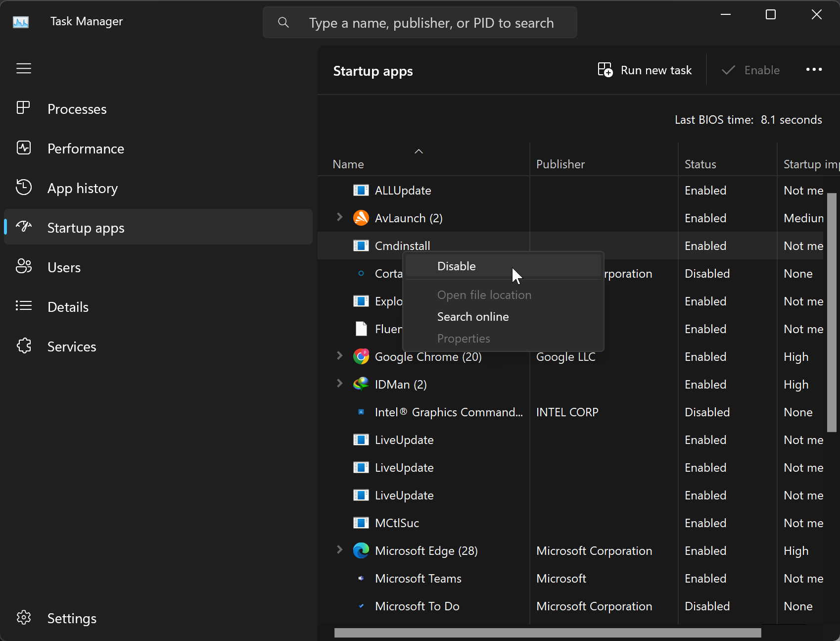Click the MCtlSuc row name
Image resolution: width=840 pixels, height=641 pixels.
(x=397, y=523)
